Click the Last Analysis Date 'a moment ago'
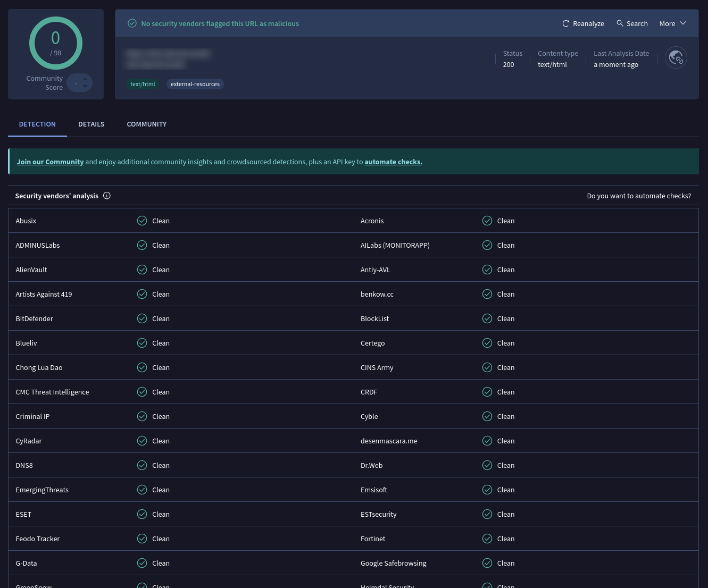Screen dimensions: 708x588 [616, 64]
